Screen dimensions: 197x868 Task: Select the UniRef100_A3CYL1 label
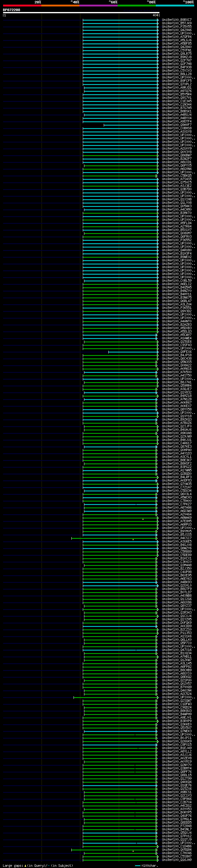point(177,457)
